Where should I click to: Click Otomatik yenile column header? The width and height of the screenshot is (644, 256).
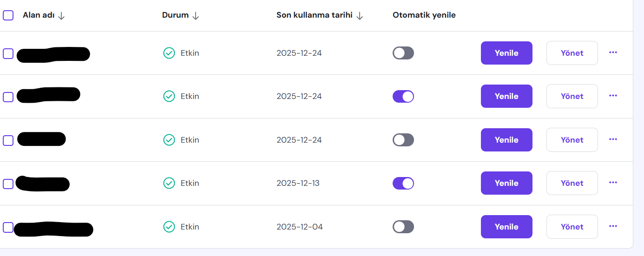pyautogui.click(x=424, y=15)
